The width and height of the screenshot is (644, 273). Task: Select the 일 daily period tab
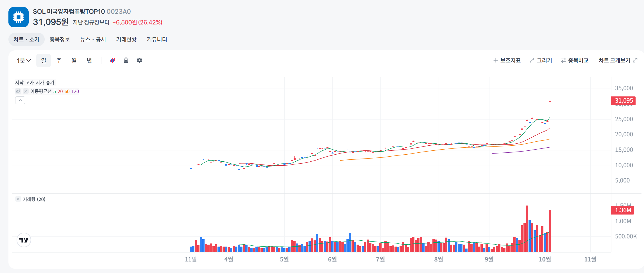44,60
